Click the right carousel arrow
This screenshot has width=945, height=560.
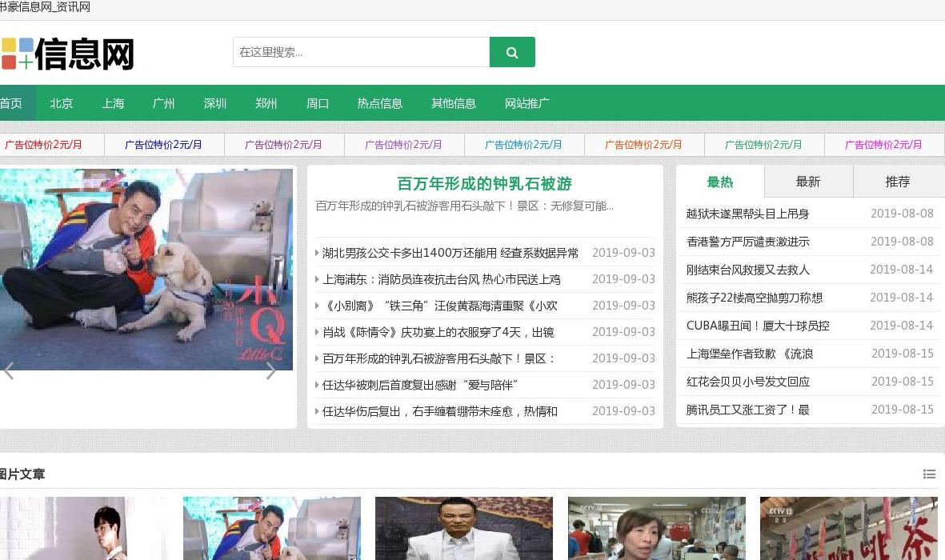271,370
